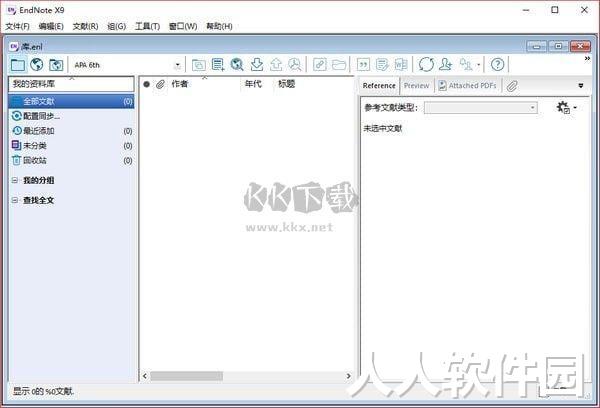Click the status text 显示 0的 %0文献
This screenshot has height=408, width=600.
[x=44, y=391]
